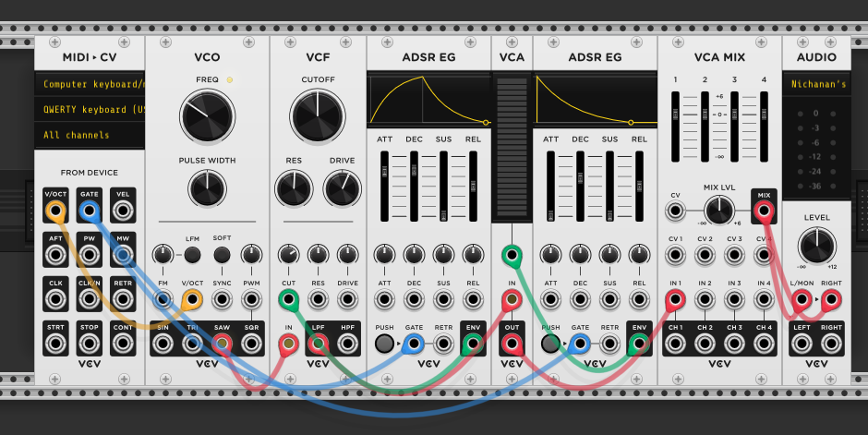Click the L/MON input jack on AUDIO
This screenshot has height=435, width=868.
(802, 299)
